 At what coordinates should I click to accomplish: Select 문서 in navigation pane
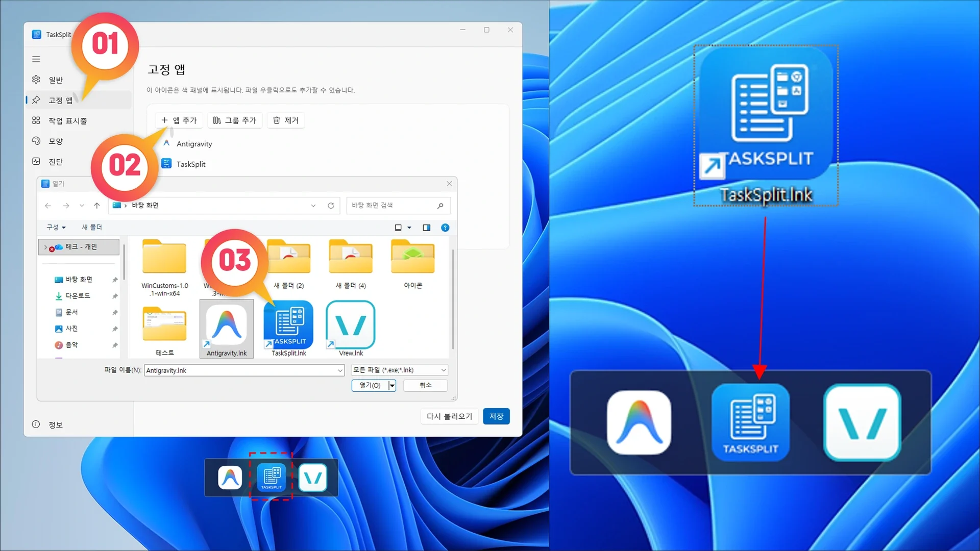(x=72, y=312)
